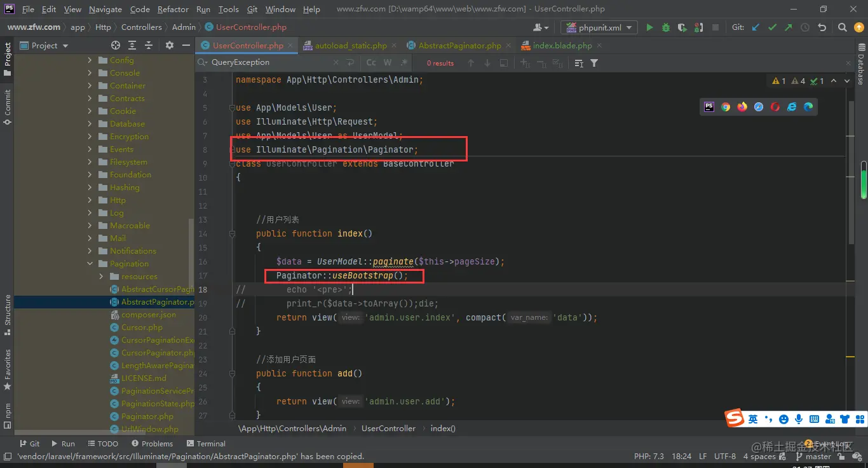The width and height of the screenshot is (868, 468).
Task: Toggle Match Case in find bar
Action: (x=371, y=63)
